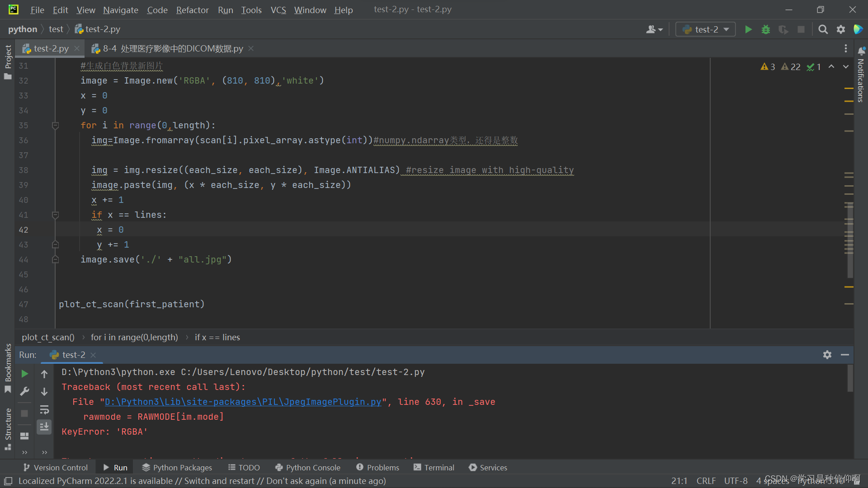Click the UTF-8 encoding indicator
This screenshot has height=488, width=868.
pos(736,481)
